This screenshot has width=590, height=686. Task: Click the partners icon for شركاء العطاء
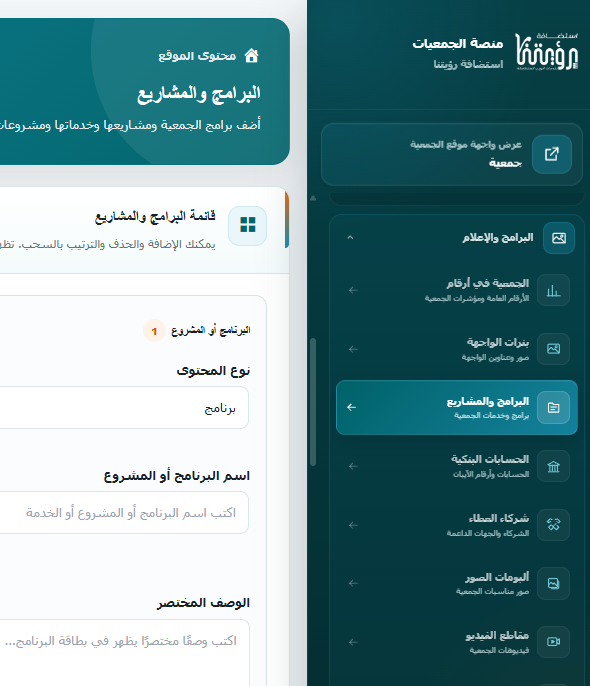(x=553, y=525)
